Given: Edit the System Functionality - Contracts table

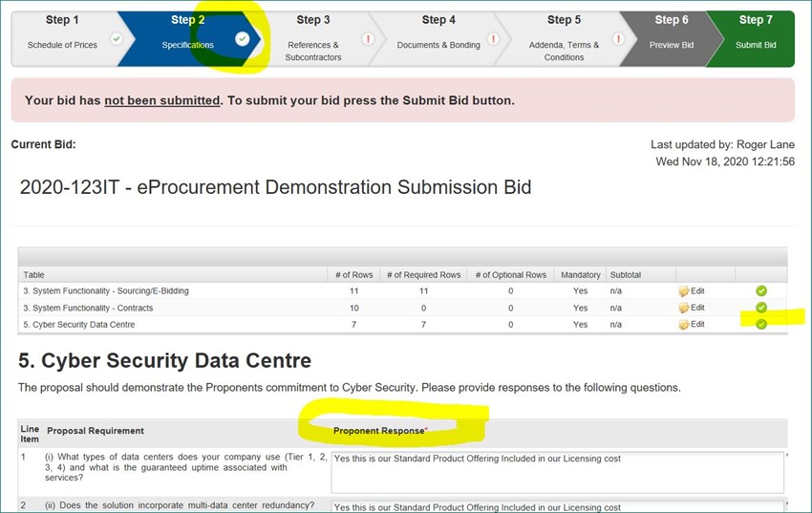Looking at the screenshot, I should pyautogui.click(x=692, y=308).
